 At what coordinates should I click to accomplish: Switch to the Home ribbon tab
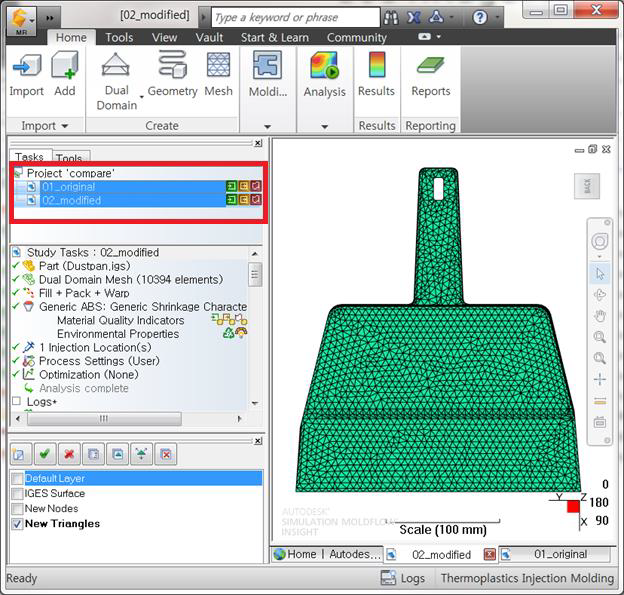tap(71, 37)
